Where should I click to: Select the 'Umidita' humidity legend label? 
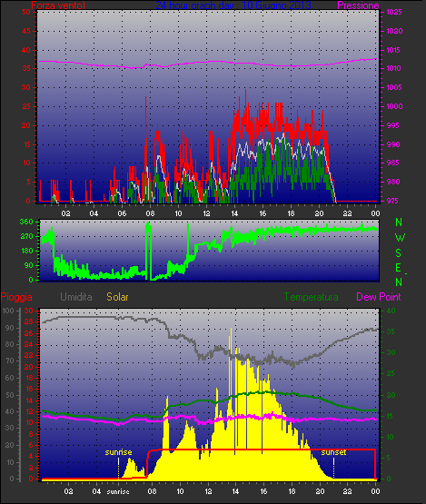click(76, 297)
